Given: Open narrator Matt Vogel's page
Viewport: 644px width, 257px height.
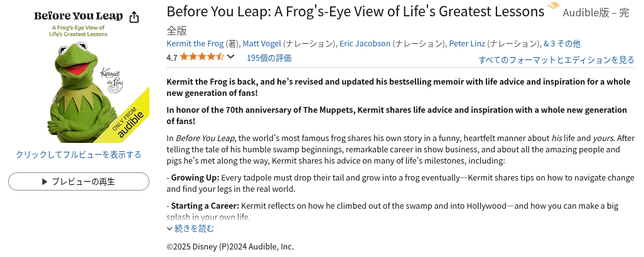Looking at the screenshot, I should point(262,43).
